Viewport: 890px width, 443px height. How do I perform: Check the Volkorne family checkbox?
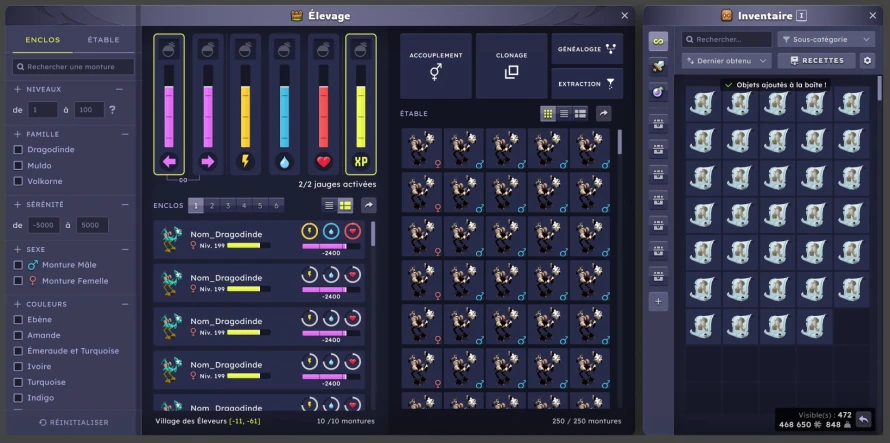click(x=18, y=182)
